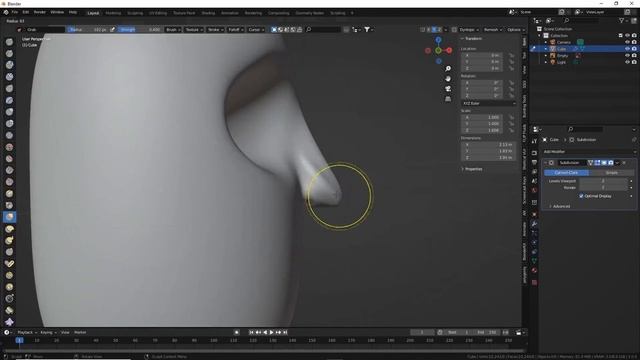This screenshot has width=640, height=360.
Task: Toggle Z axis symmetry in header
Action: [440, 29]
